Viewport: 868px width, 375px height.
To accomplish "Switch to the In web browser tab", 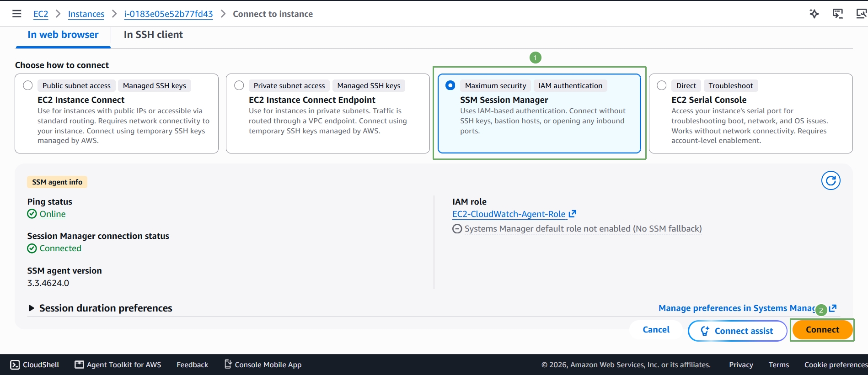I will 63,35.
